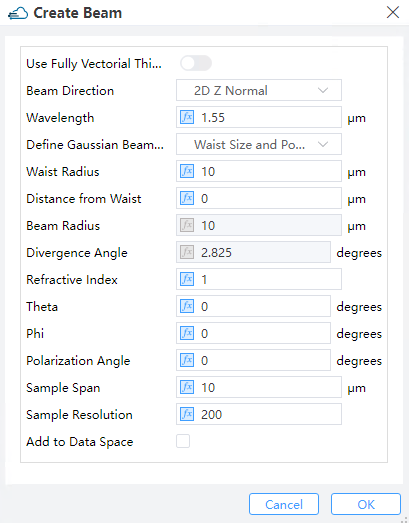This screenshot has width=409, height=524.
Task: Click the fx icon in the Phi field
Action: (187, 333)
